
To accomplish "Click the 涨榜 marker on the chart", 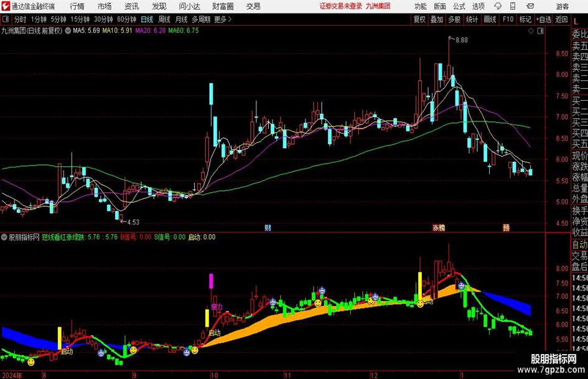I will click(439, 228).
